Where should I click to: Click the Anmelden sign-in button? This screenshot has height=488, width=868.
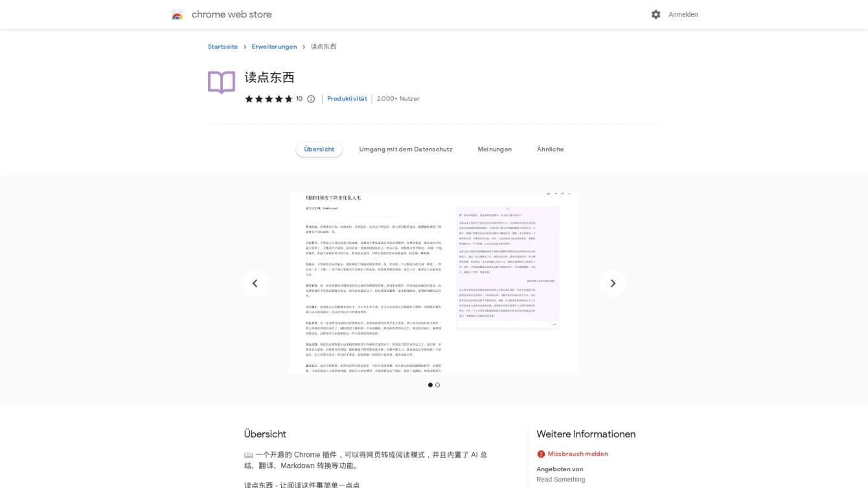coord(683,14)
